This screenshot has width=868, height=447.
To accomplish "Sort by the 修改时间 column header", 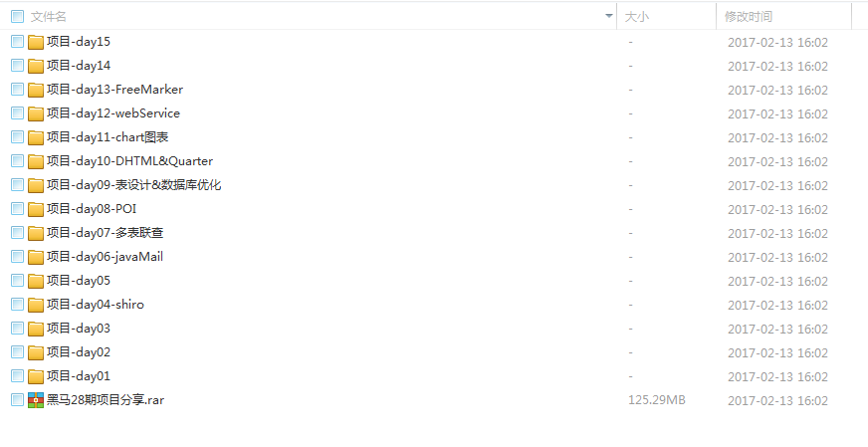I will (x=749, y=17).
